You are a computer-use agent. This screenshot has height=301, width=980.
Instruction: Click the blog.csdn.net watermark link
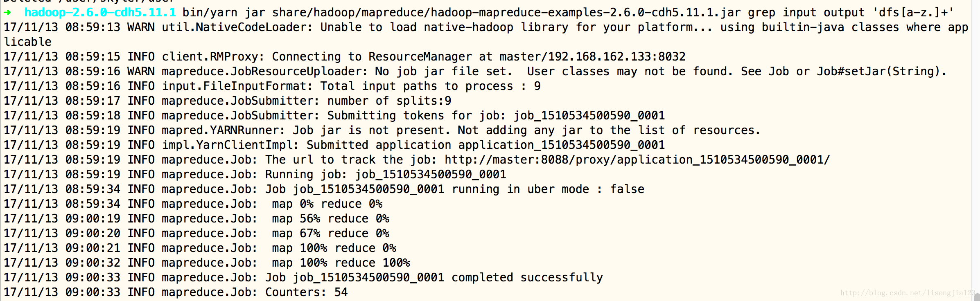[908, 293]
